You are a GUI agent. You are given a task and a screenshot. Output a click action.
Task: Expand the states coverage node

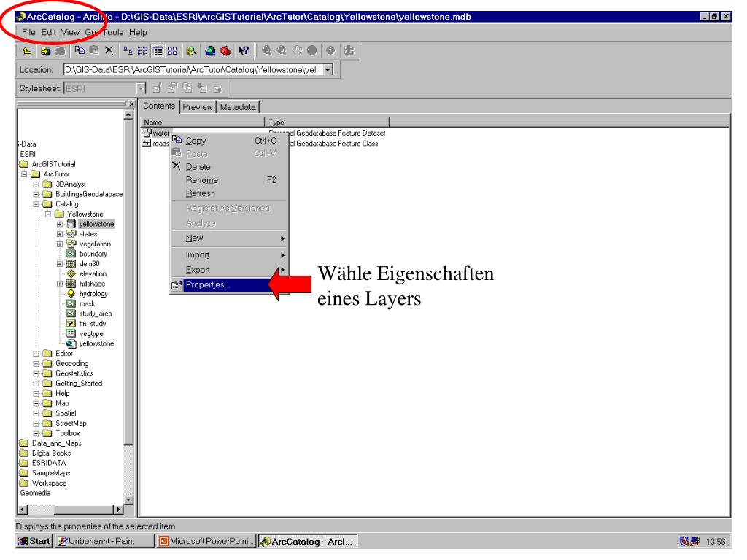click(x=60, y=234)
